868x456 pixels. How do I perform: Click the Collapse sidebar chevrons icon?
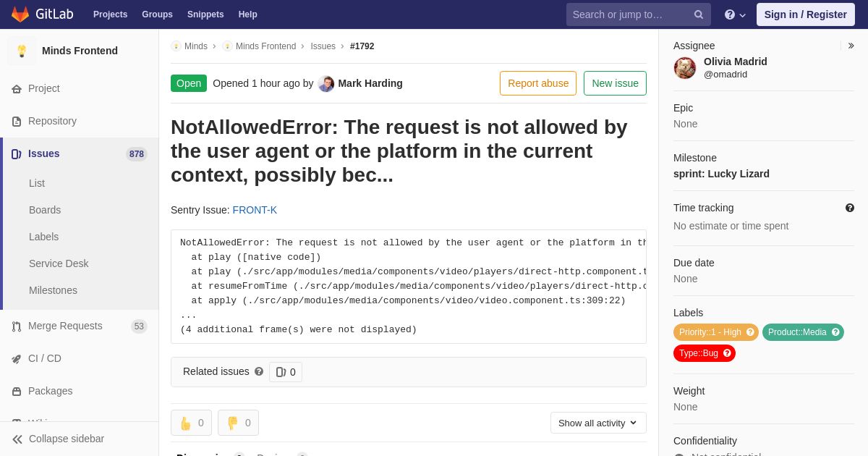17,439
